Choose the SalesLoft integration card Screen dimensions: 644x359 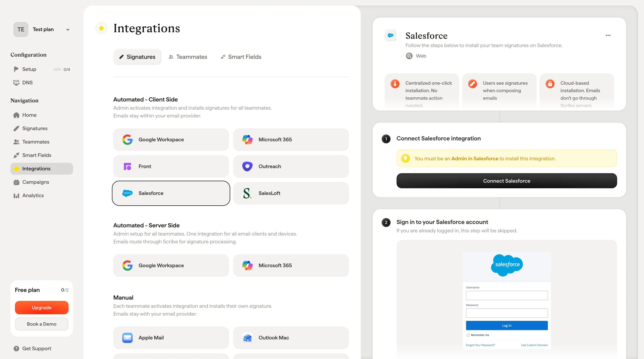[291, 193]
